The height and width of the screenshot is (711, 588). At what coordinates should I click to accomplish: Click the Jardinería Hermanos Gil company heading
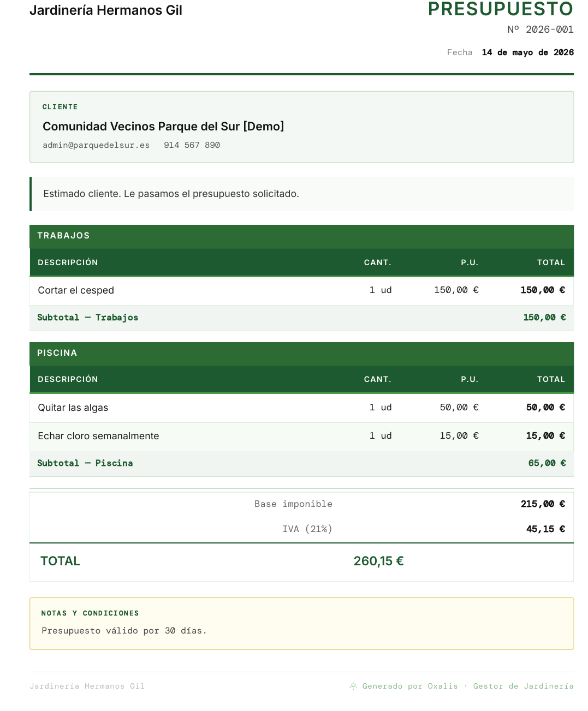point(106,10)
